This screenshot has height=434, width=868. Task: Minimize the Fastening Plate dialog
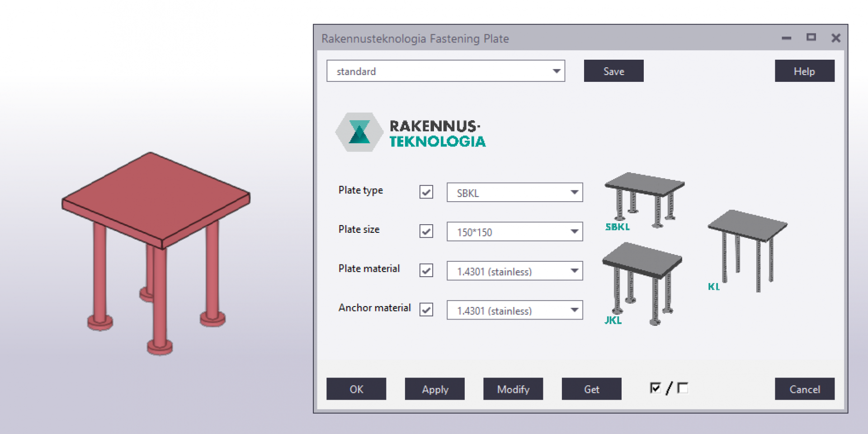(787, 38)
